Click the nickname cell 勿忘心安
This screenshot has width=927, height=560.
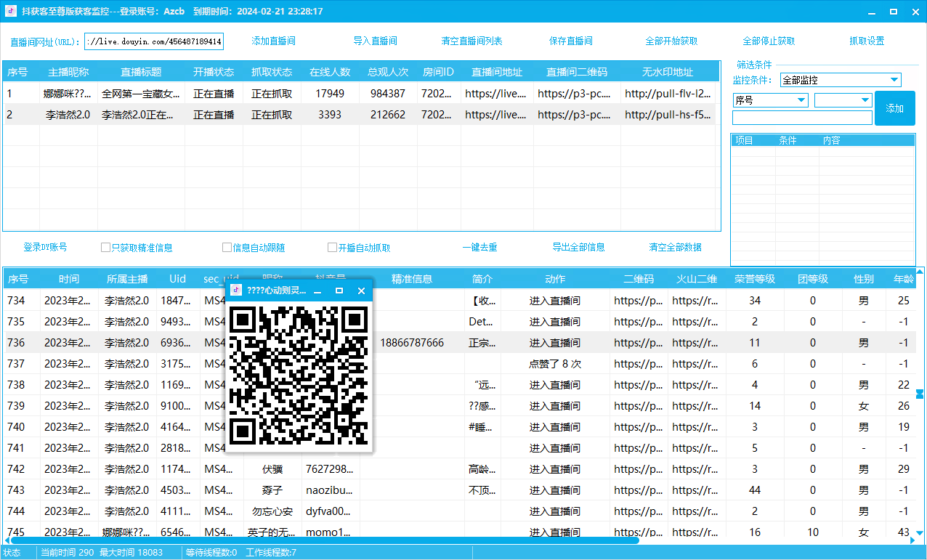(x=272, y=511)
